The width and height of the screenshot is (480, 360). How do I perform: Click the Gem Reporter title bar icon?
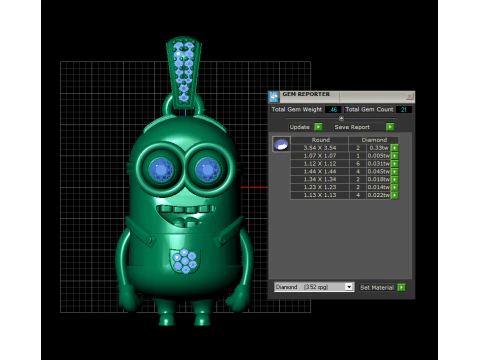point(274,97)
